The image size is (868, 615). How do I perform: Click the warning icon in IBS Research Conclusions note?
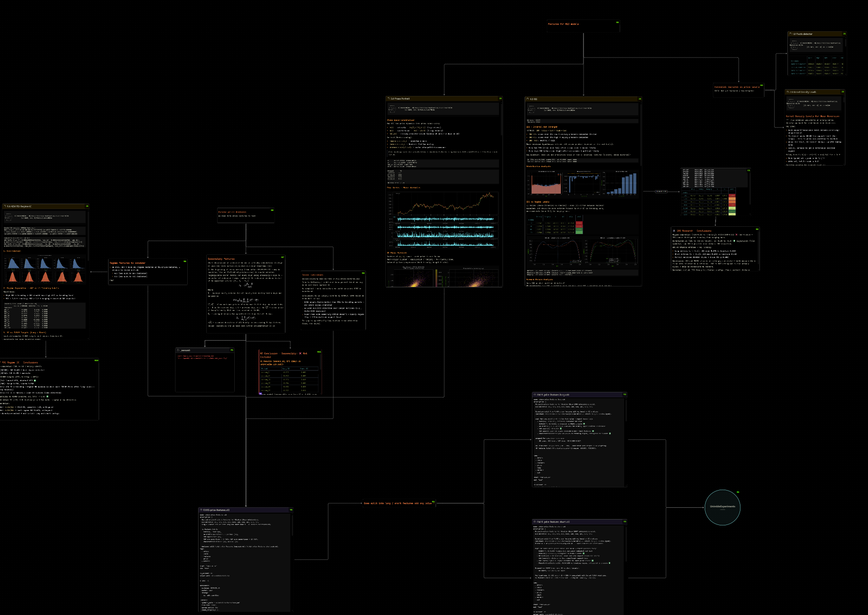674,231
